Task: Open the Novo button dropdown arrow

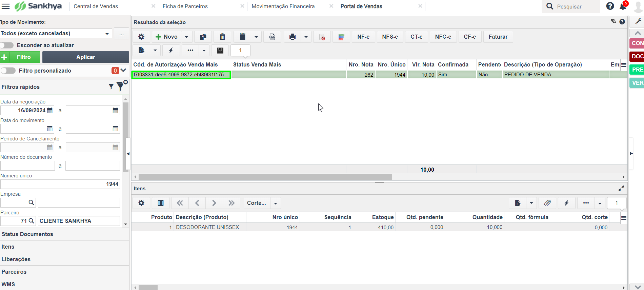Action: (x=186, y=37)
